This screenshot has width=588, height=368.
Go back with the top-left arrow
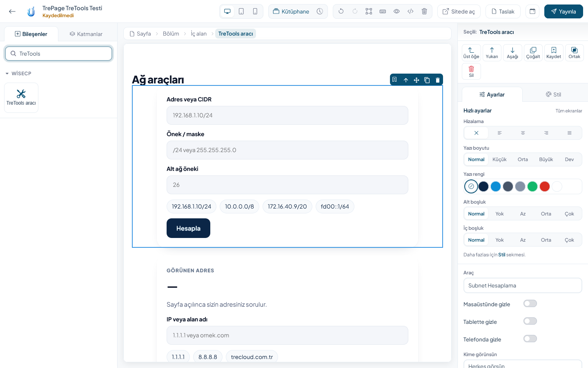(12, 11)
